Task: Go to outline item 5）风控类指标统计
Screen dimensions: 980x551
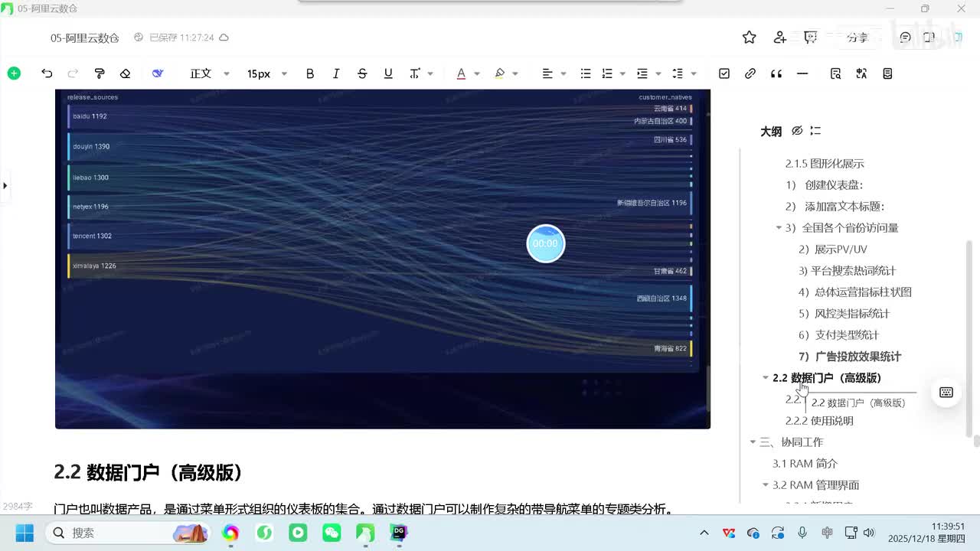Action: [844, 313]
